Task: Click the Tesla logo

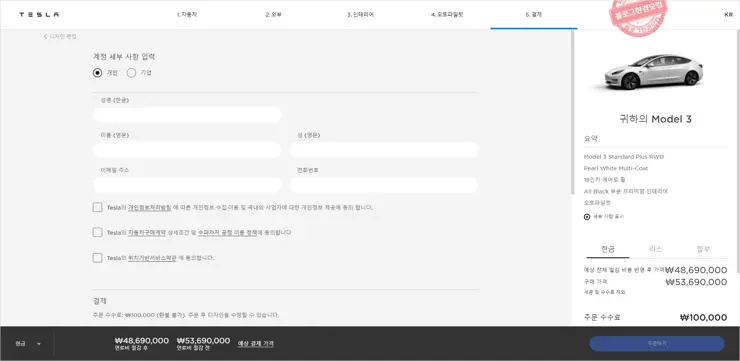Action: (x=39, y=15)
